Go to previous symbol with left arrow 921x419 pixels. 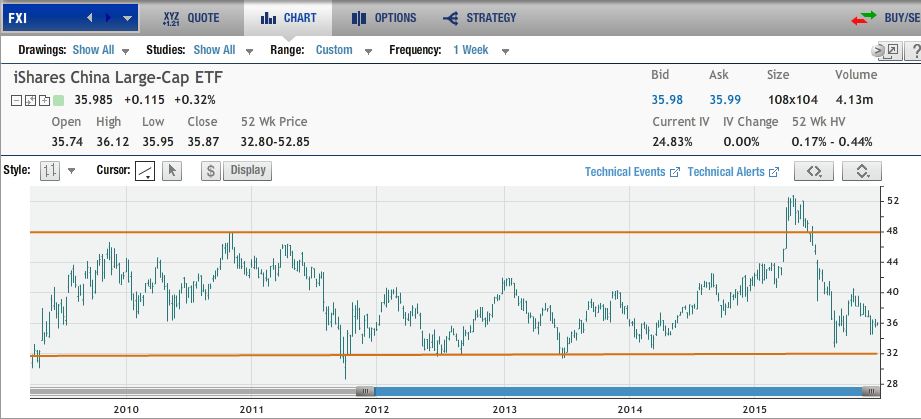point(89,18)
